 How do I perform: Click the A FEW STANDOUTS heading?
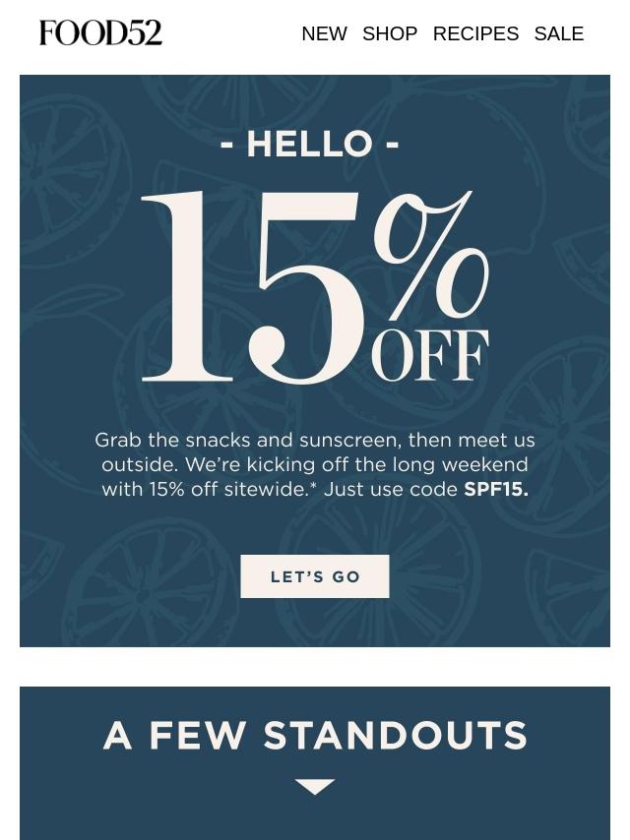(x=315, y=735)
